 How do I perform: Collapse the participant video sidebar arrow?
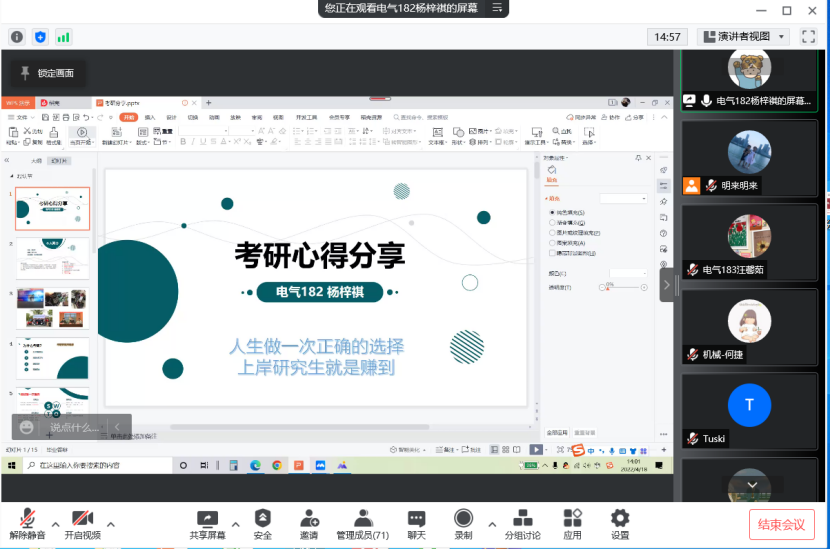[x=667, y=285]
